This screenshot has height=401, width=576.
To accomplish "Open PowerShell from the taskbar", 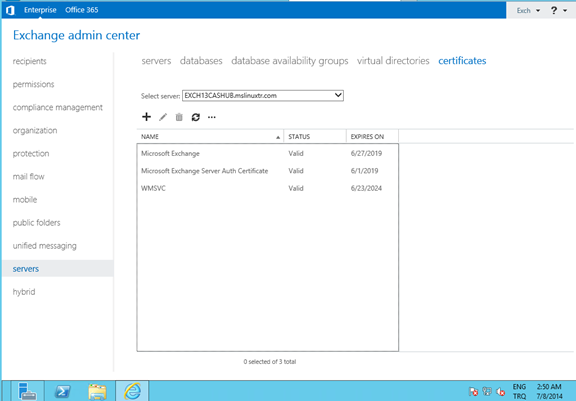I will click(x=62, y=391).
